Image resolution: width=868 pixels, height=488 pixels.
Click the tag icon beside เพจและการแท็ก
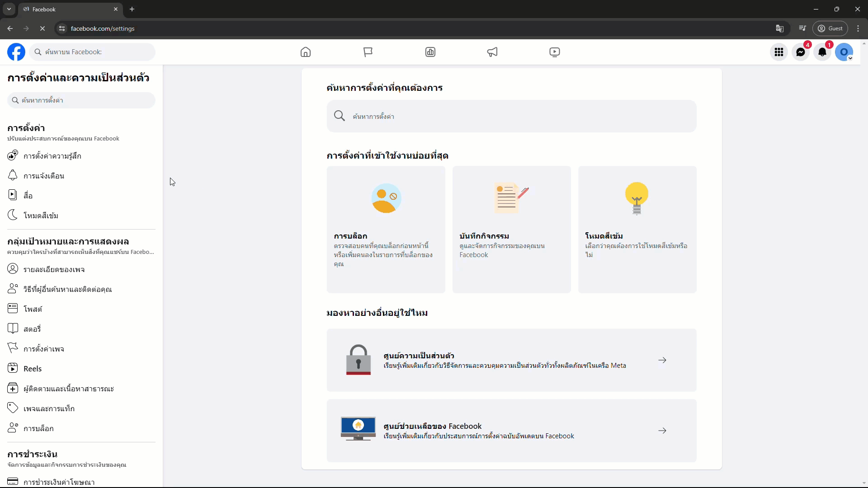13,408
